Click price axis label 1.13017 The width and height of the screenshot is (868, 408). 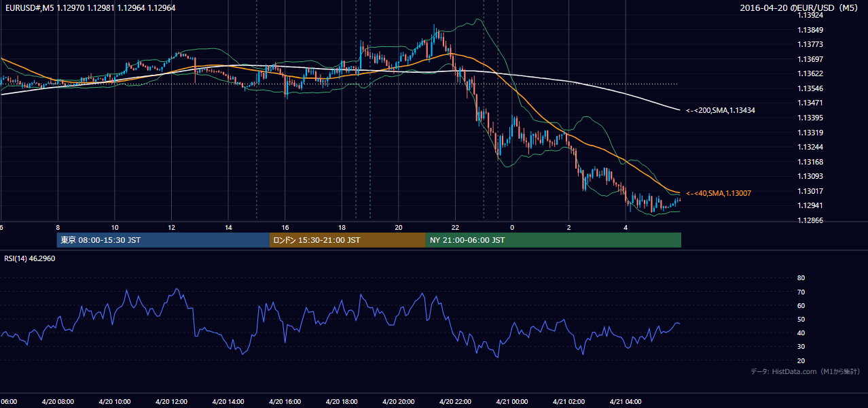(x=811, y=191)
